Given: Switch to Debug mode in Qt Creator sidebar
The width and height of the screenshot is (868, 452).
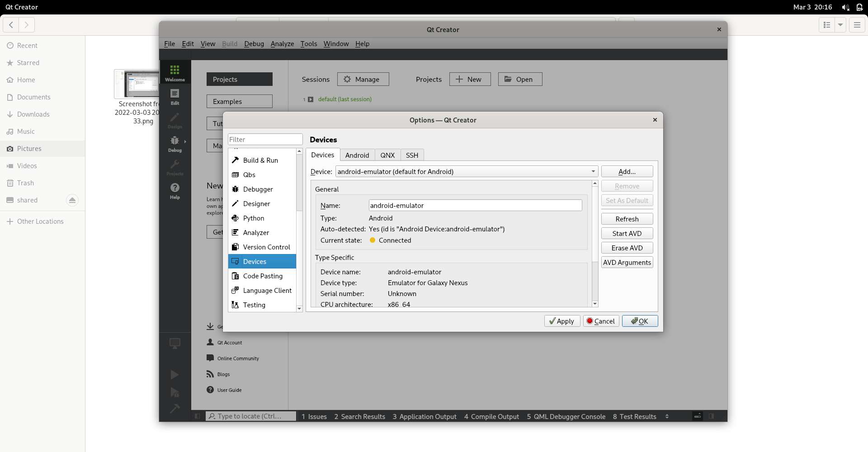Looking at the screenshot, I should (175, 143).
